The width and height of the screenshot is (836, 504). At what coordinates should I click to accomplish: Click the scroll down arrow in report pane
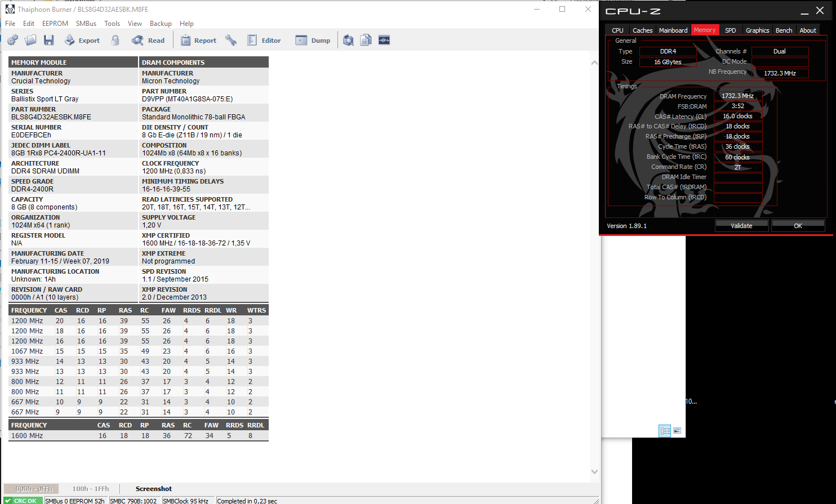click(x=594, y=471)
